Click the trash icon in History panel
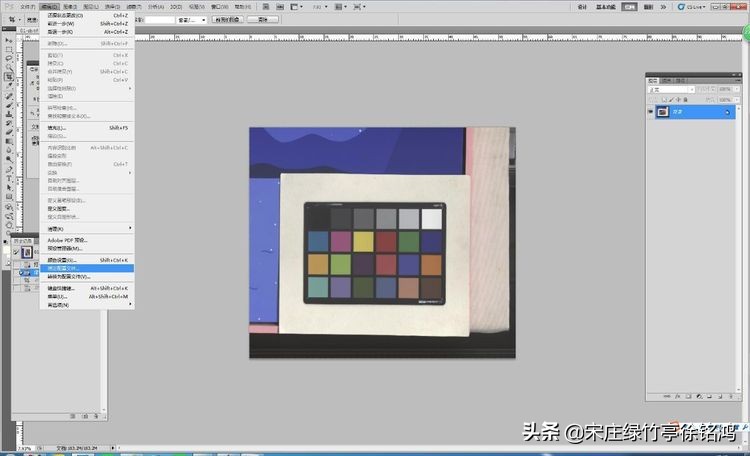 pos(96,416)
